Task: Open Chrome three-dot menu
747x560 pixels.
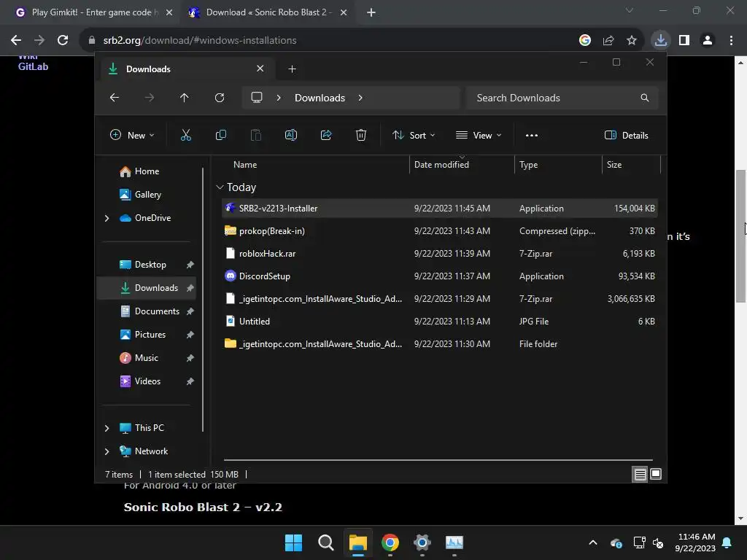Action: tap(731, 41)
